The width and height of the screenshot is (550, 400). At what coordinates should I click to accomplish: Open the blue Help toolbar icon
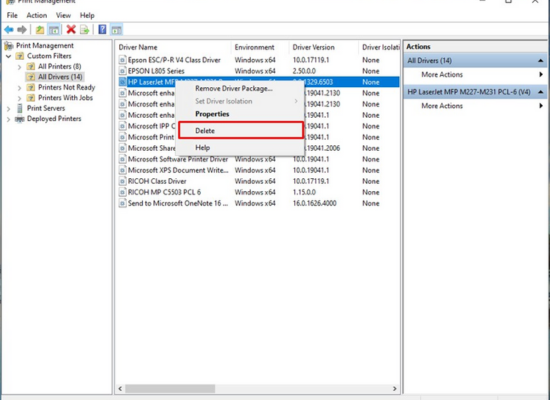coord(102,29)
